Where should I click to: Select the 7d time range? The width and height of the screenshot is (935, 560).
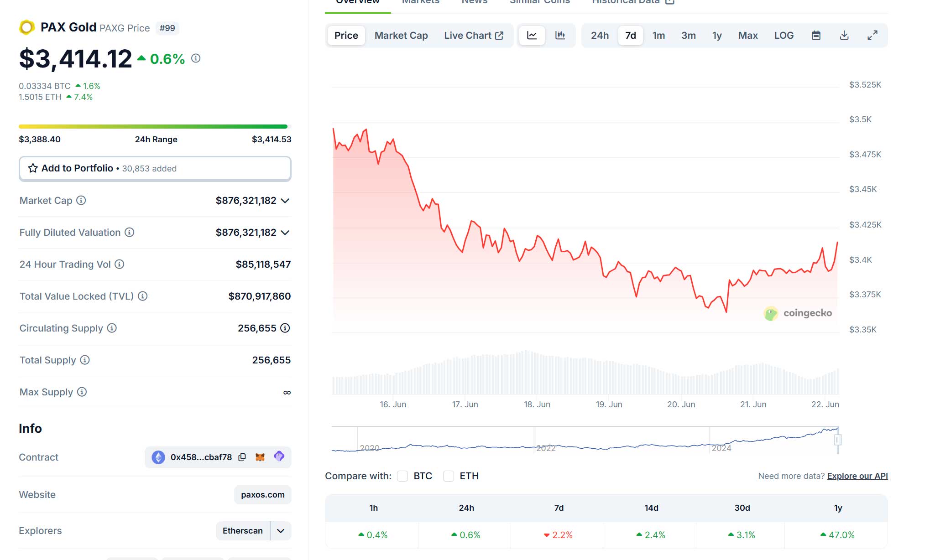pyautogui.click(x=631, y=35)
